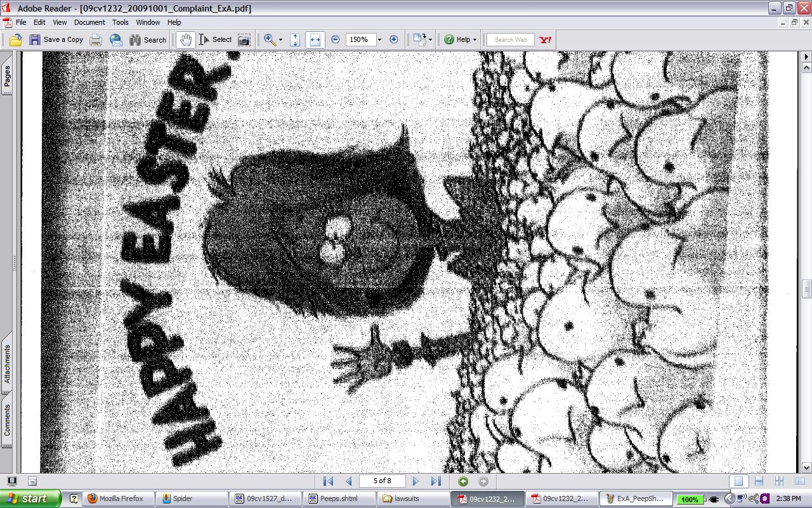Open the View menu

click(60, 22)
